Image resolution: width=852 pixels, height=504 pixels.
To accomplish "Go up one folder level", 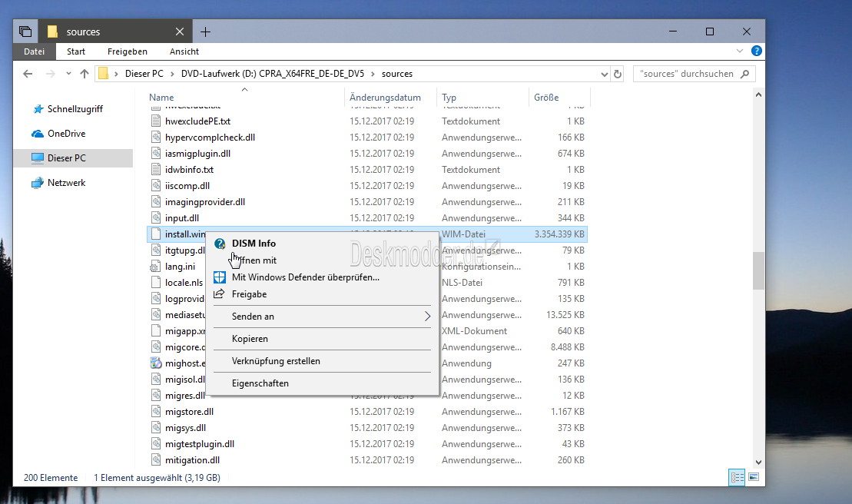I will (x=85, y=74).
